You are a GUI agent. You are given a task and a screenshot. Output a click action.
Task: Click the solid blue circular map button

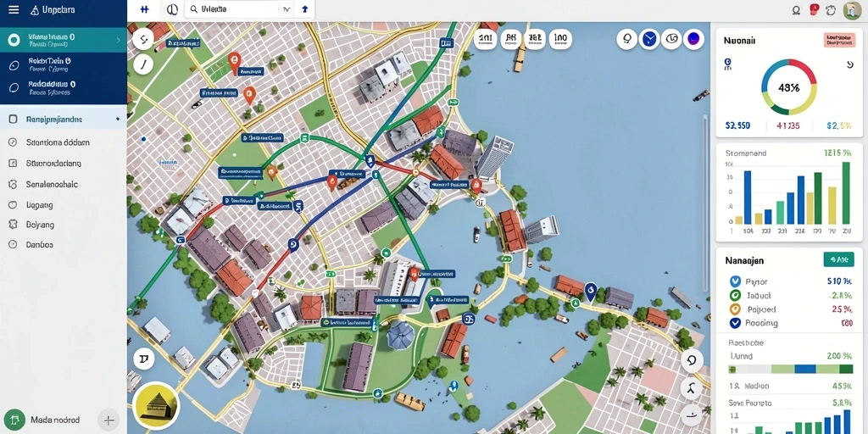click(x=648, y=39)
